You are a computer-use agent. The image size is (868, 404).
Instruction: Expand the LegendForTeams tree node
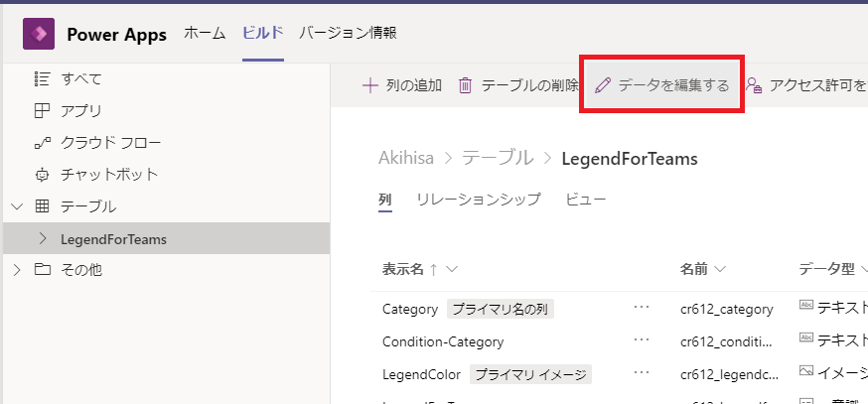[x=43, y=238]
